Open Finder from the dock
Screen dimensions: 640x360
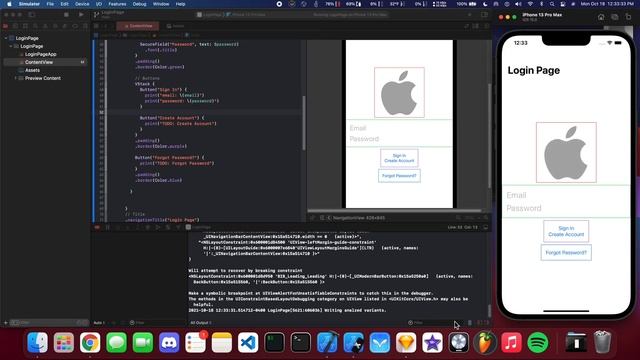click(x=37, y=342)
